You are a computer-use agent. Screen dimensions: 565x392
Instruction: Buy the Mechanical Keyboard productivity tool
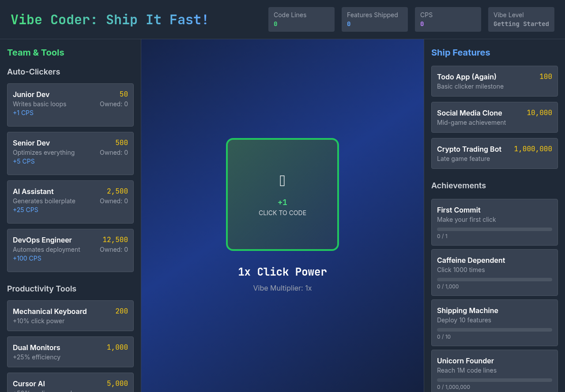70,315
